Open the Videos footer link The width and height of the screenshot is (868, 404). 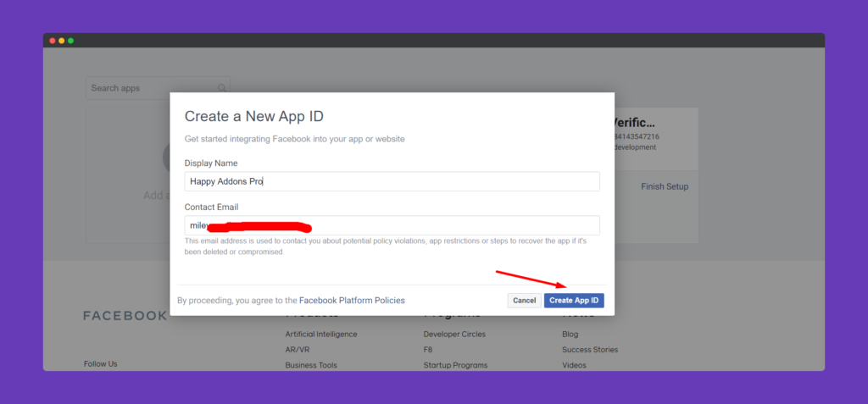[x=574, y=365]
